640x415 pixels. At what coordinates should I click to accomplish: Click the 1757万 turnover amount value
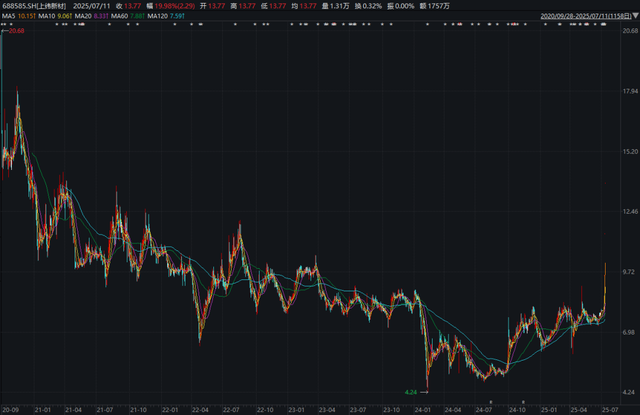[439, 6]
